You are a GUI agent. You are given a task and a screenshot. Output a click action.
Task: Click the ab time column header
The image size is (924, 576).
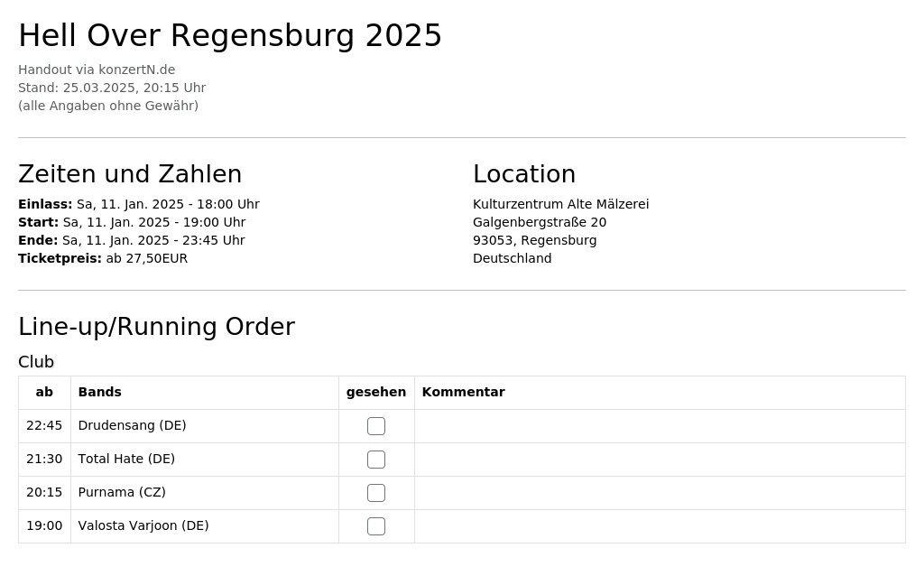[x=44, y=392]
